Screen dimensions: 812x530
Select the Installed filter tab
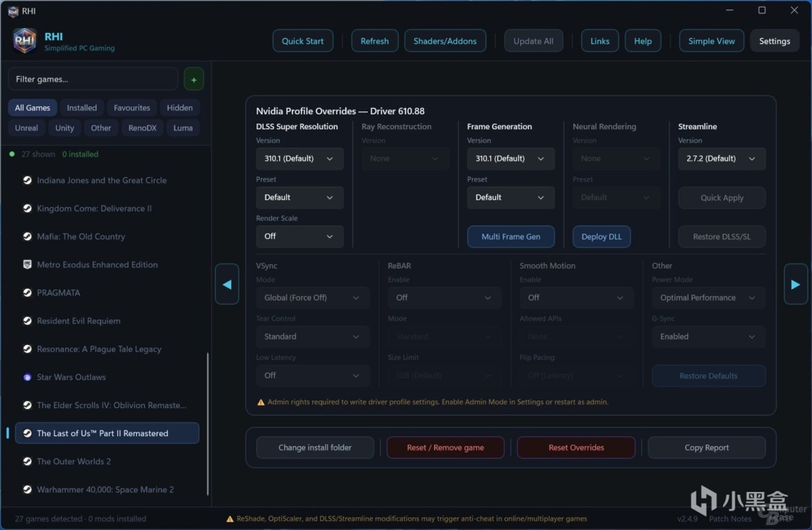(x=82, y=108)
